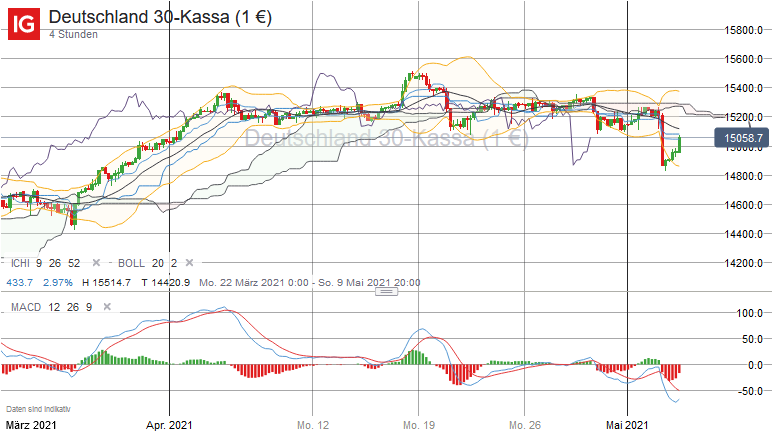The height and width of the screenshot is (434, 772).
Task: Open the ICHI 9 26 52 indicator settings
Action: coord(45,263)
